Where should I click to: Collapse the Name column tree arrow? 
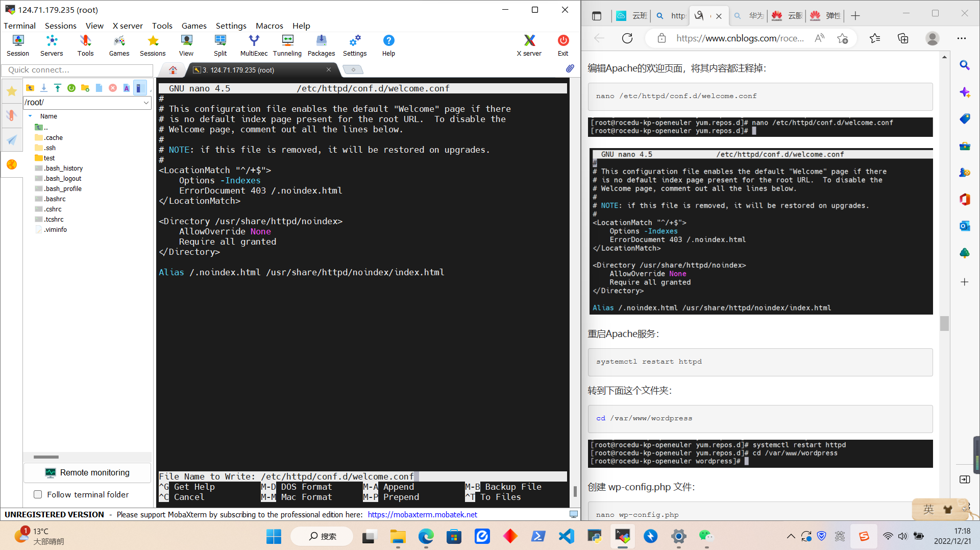(x=30, y=116)
